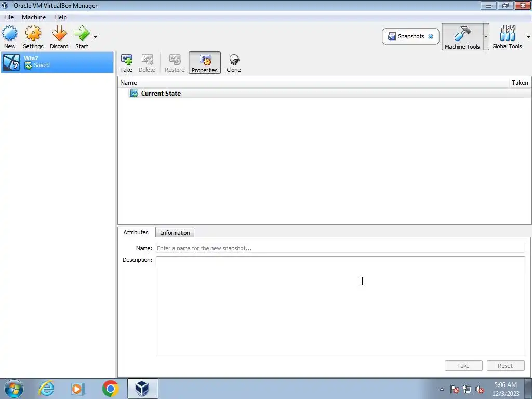Switch to the Attributes tab

pyautogui.click(x=136, y=232)
